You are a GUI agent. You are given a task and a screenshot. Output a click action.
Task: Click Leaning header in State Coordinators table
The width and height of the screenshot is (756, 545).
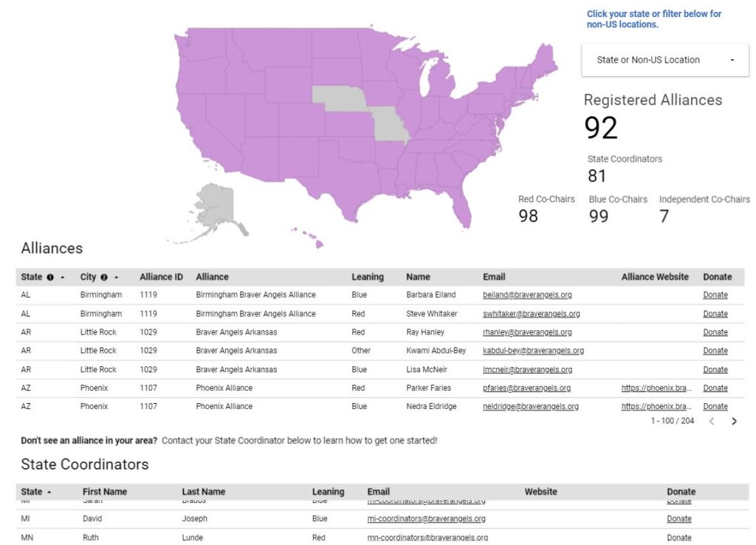tap(328, 492)
